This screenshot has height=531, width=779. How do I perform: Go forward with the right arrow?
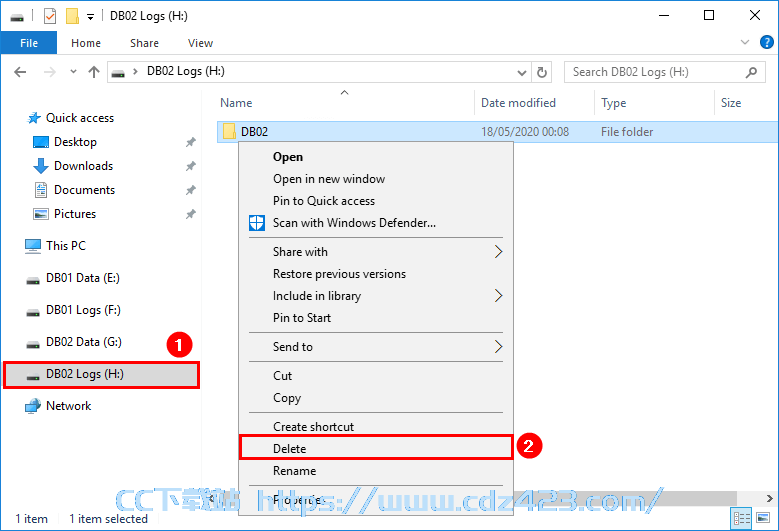coord(50,72)
